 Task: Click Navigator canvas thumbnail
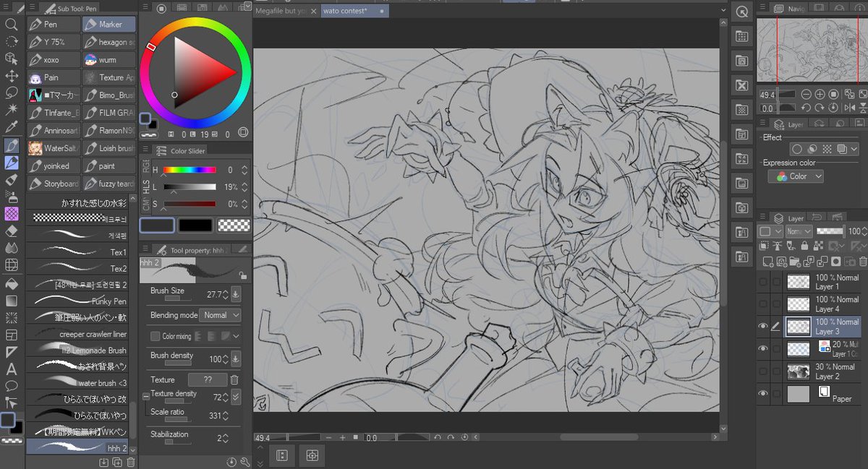812,50
